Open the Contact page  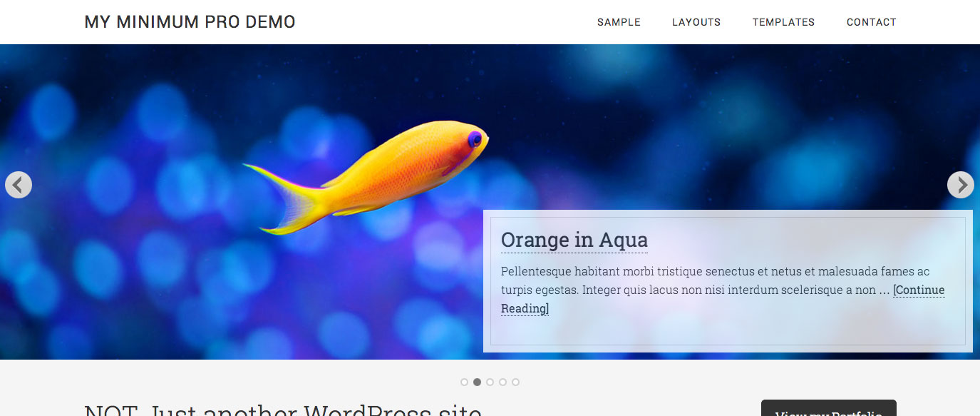(x=871, y=22)
